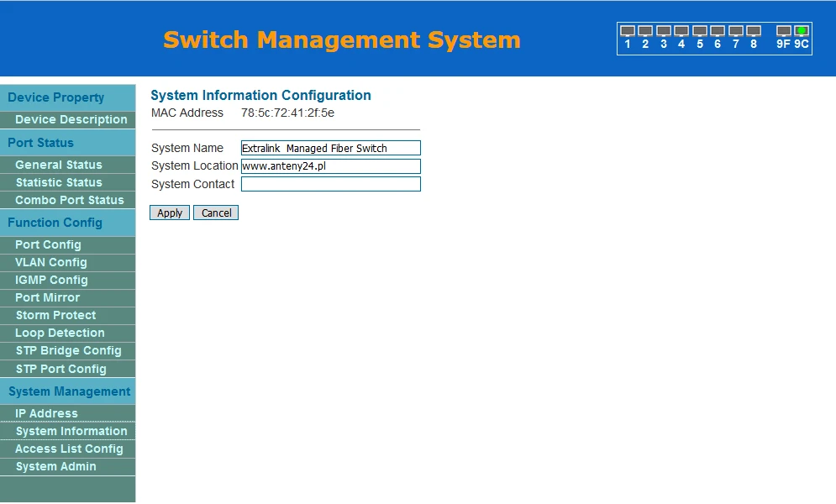Screen dimensions: 836x504
Task: Open Combo Port Status page
Action: tap(69, 200)
